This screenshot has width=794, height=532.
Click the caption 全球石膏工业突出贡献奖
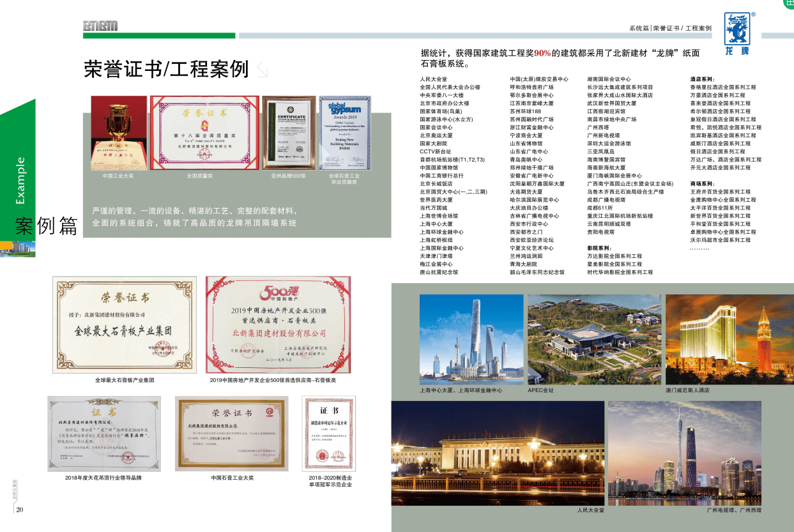[344, 178]
